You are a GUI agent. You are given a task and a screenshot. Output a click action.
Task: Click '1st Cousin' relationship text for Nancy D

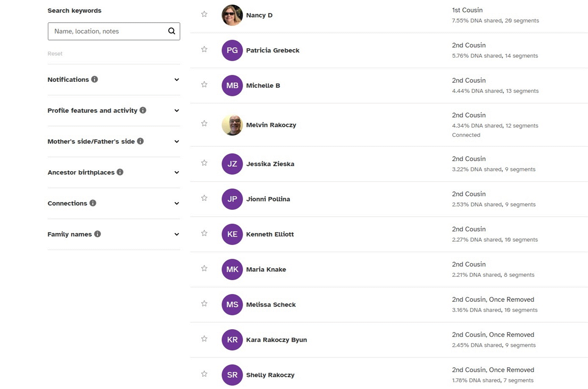point(467,10)
